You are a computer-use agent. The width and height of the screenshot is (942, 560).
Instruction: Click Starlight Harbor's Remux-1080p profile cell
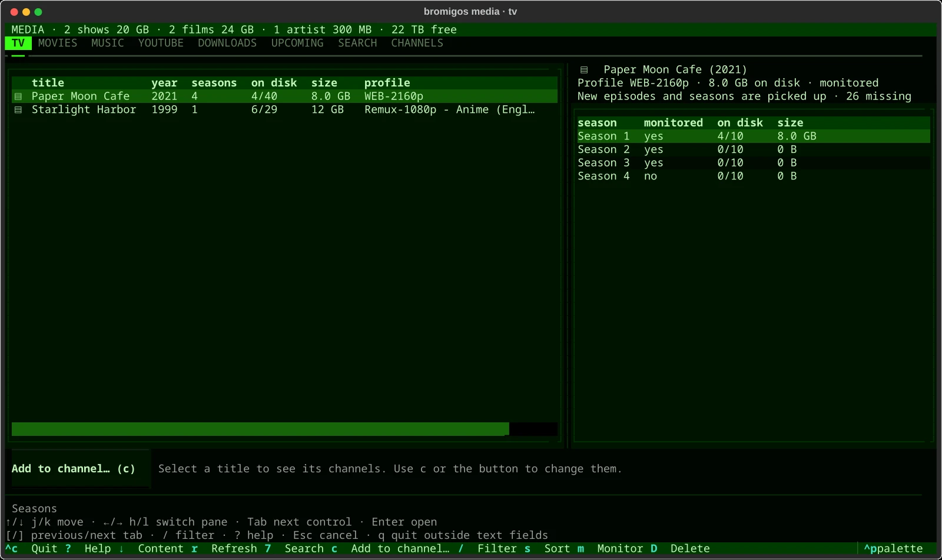pyautogui.click(x=450, y=110)
